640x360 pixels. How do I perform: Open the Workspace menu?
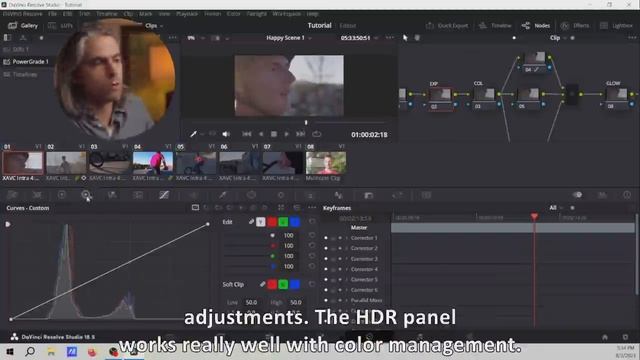(287, 14)
